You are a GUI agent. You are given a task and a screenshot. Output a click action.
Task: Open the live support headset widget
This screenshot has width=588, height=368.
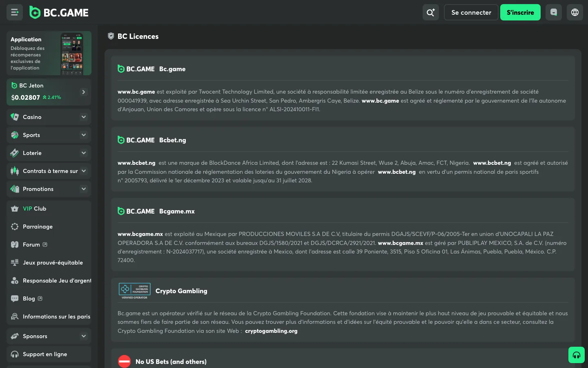click(577, 355)
